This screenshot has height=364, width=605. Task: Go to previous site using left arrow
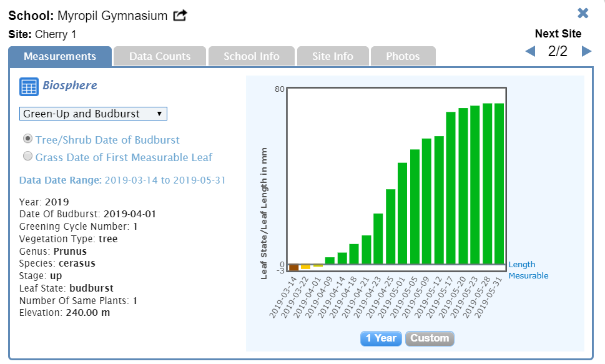pyautogui.click(x=531, y=51)
